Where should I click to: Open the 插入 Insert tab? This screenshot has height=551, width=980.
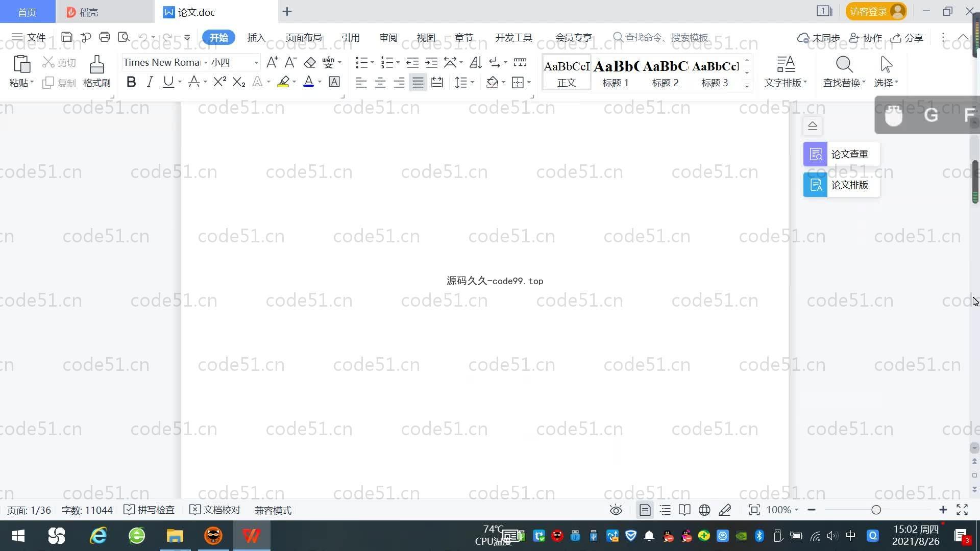[x=256, y=37]
